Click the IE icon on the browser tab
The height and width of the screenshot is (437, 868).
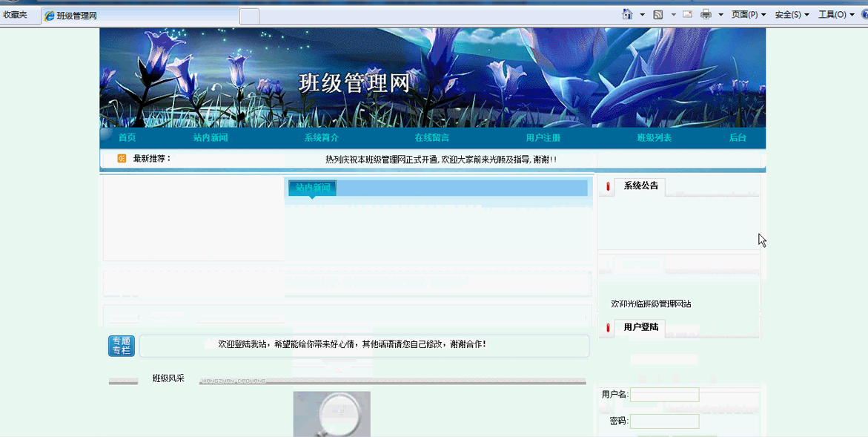[50, 16]
